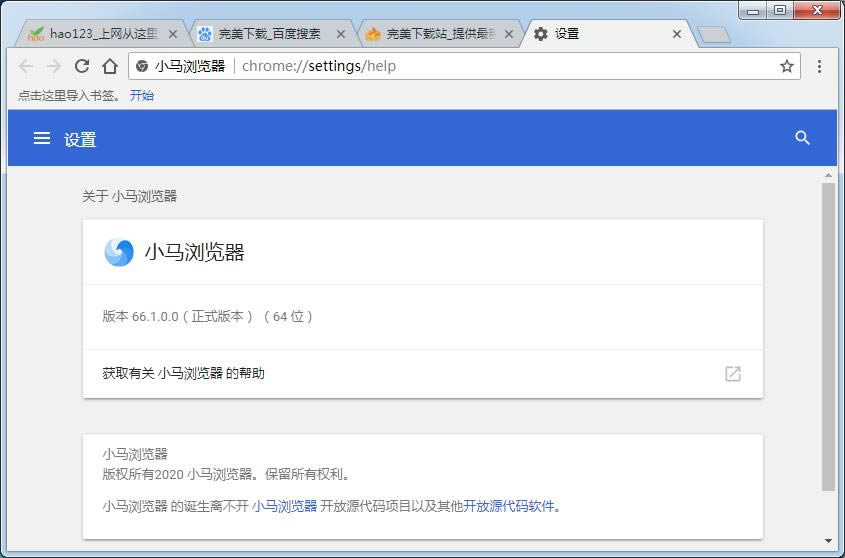Open the 开放源代码软件 link
Screen dimensions: 845x558
[x=508, y=506]
